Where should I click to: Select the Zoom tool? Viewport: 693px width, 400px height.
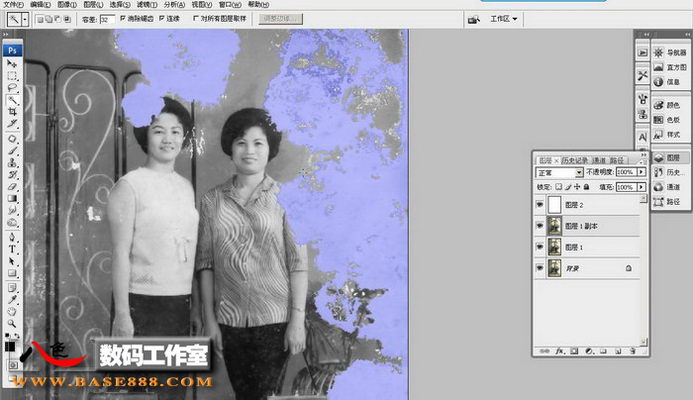[x=12, y=324]
